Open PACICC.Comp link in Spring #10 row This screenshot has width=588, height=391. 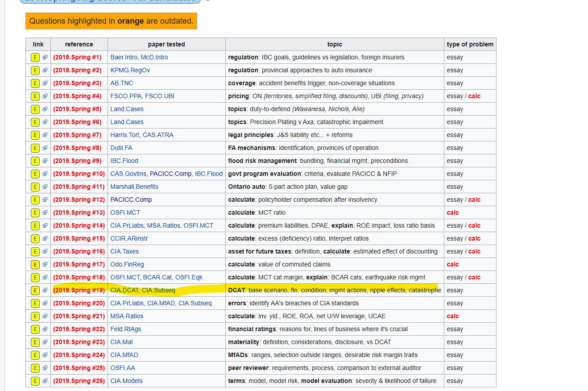point(170,174)
